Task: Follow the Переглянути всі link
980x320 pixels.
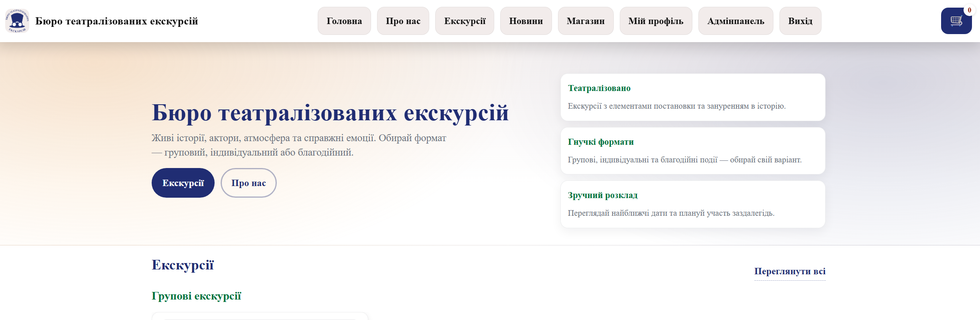Action: (x=790, y=271)
